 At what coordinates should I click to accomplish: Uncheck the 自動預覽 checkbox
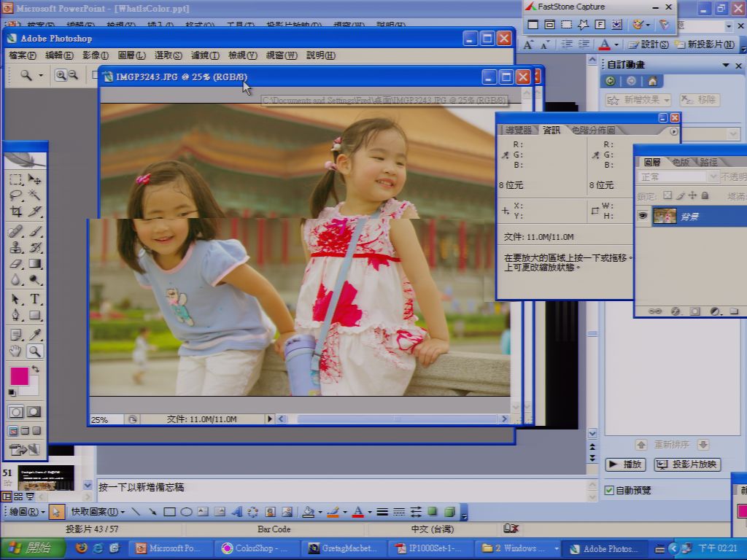pyautogui.click(x=609, y=490)
